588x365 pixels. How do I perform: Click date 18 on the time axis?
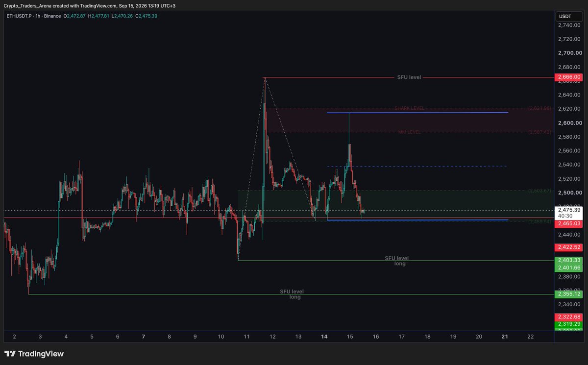pos(427,337)
